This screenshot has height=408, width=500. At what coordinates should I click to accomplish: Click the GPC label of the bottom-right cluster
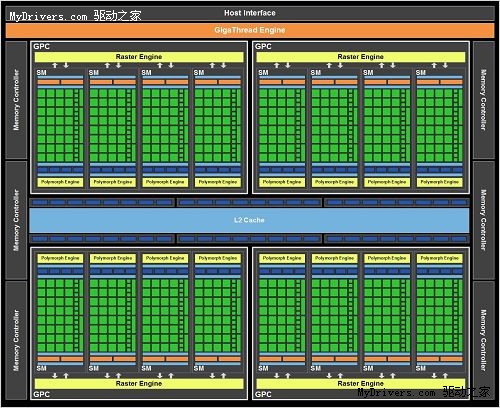(x=263, y=394)
